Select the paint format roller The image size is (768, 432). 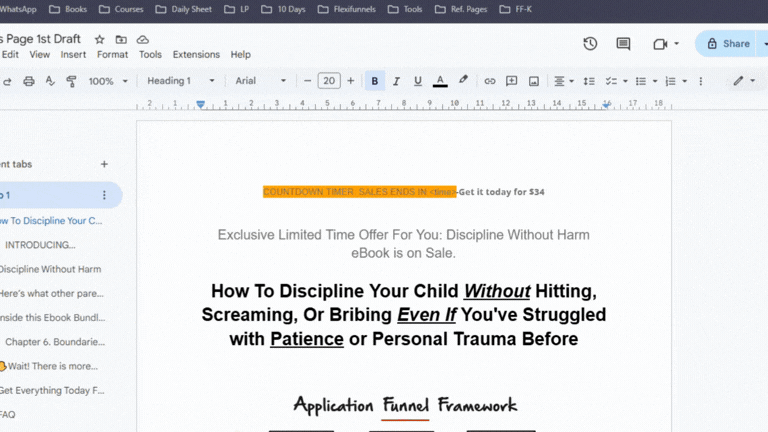point(71,81)
